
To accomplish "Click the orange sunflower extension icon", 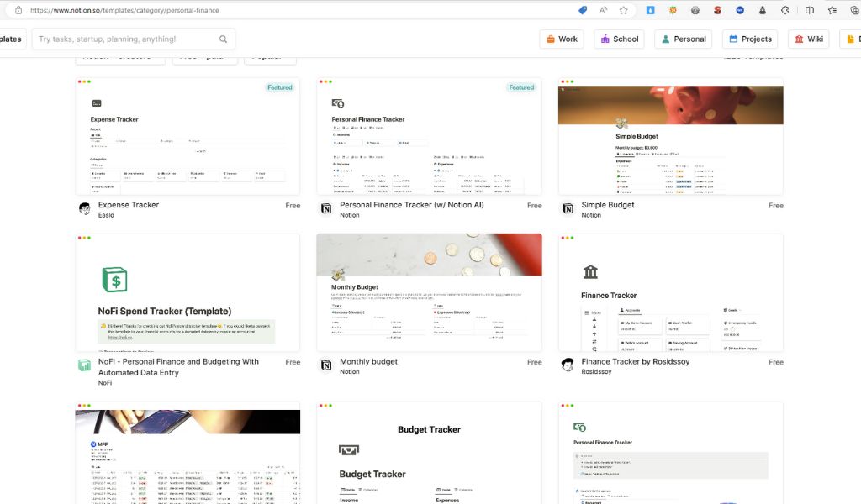I will tap(673, 10).
